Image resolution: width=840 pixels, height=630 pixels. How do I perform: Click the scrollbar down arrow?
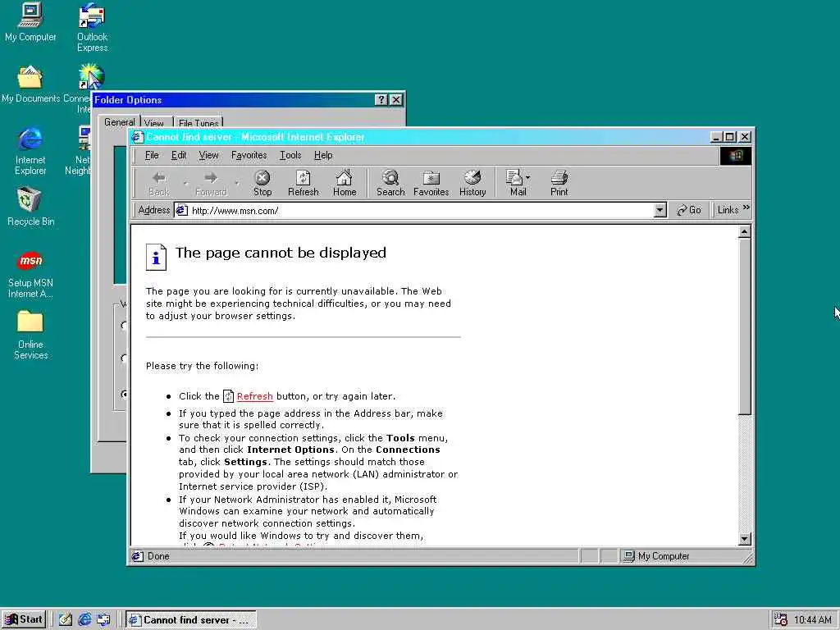tap(744, 539)
